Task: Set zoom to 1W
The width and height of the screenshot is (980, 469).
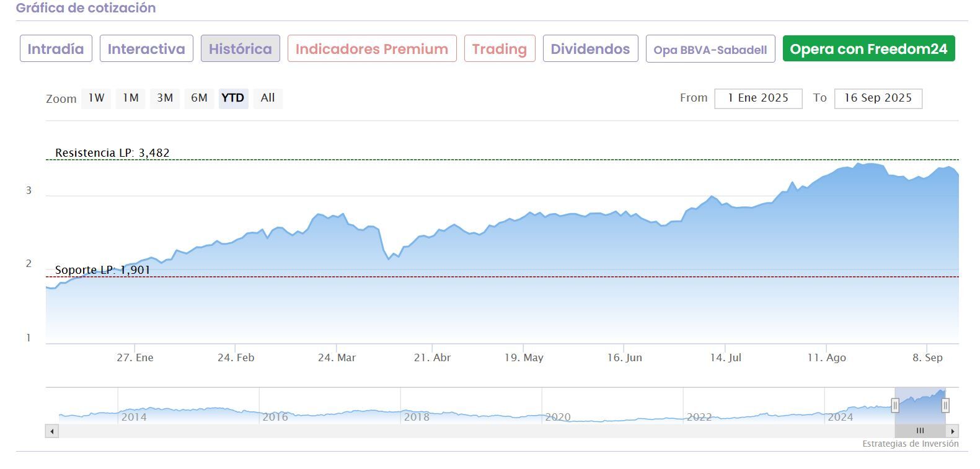Action: (96, 98)
